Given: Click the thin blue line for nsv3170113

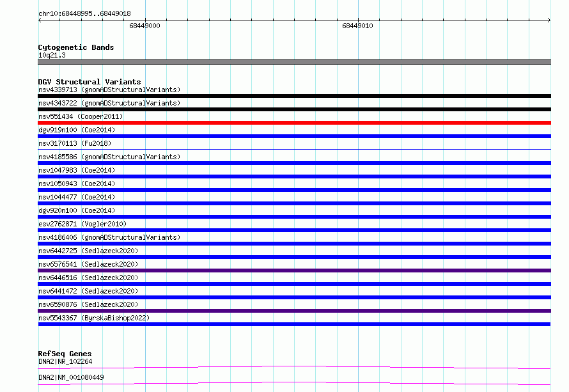Looking at the screenshot, I should 294,149.
